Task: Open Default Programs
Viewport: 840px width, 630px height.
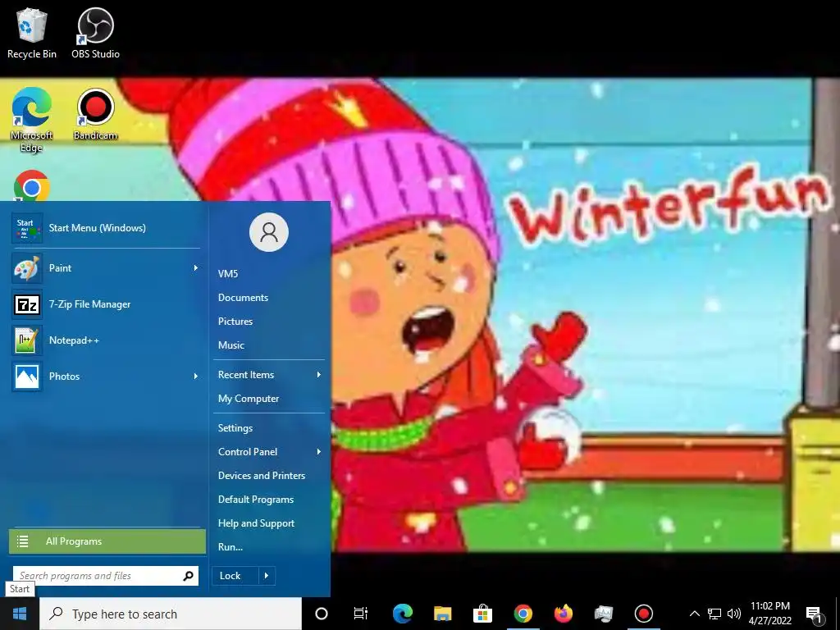Action: (256, 500)
